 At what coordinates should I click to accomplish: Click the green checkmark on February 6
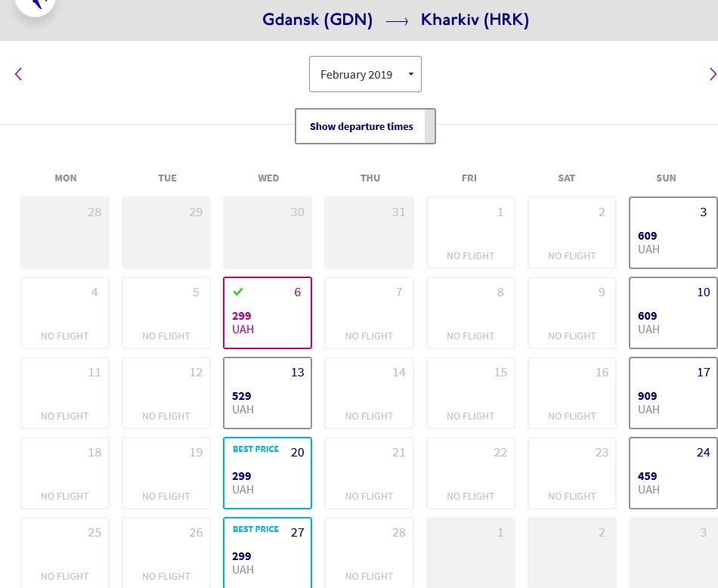[238, 292]
